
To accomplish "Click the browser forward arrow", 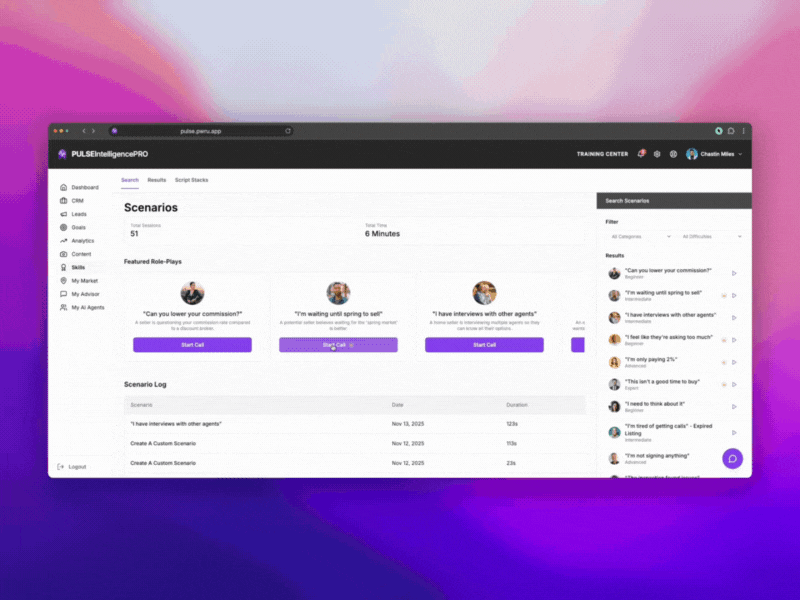I will (x=93, y=131).
